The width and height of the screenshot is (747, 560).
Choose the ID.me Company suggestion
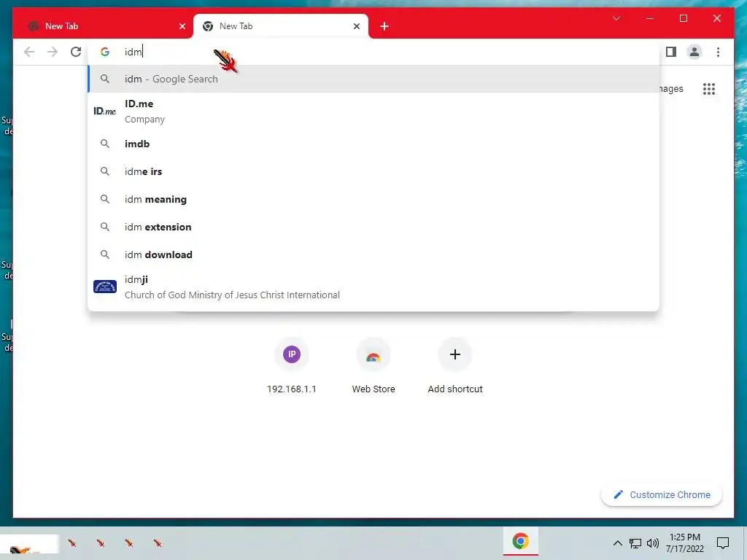(374, 112)
